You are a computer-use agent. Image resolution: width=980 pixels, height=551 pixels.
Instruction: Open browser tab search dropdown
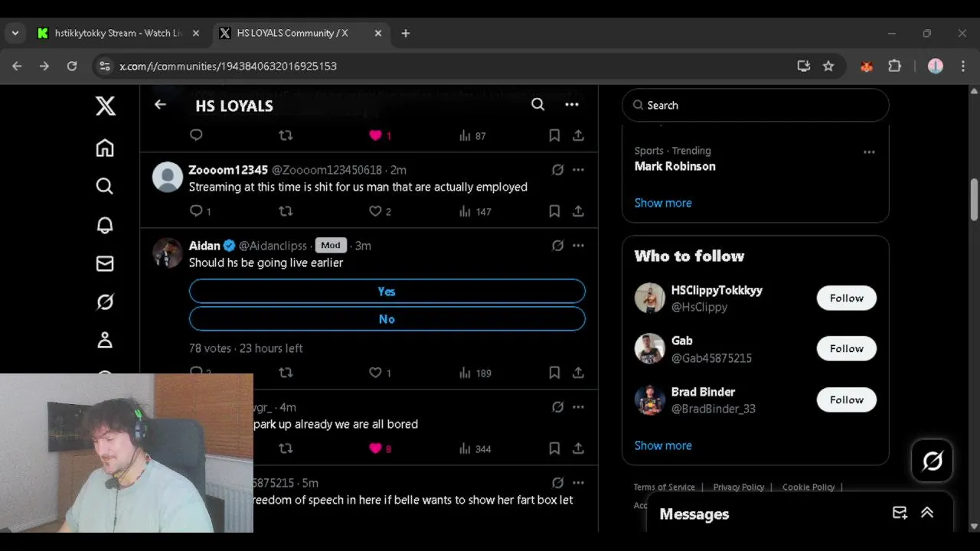pyautogui.click(x=15, y=33)
